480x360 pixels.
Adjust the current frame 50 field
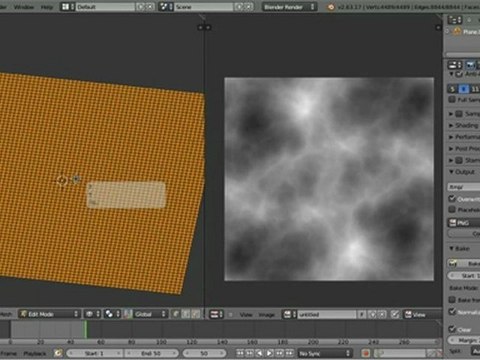click(x=204, y=353)
